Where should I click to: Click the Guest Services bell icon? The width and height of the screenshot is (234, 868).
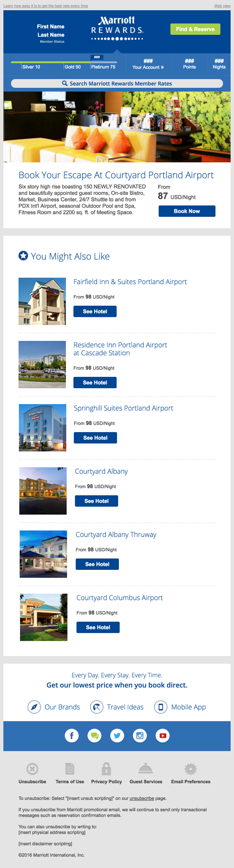tap(145, 769)
